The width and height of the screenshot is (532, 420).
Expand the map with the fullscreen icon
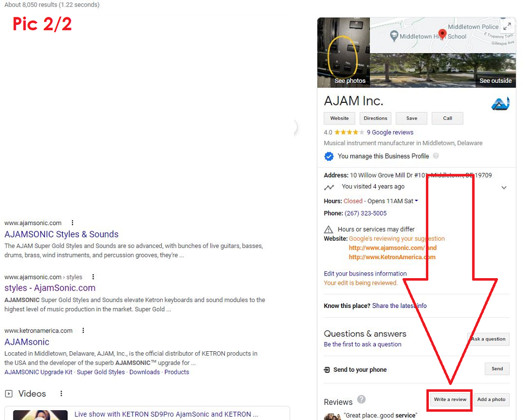[507, 26]
